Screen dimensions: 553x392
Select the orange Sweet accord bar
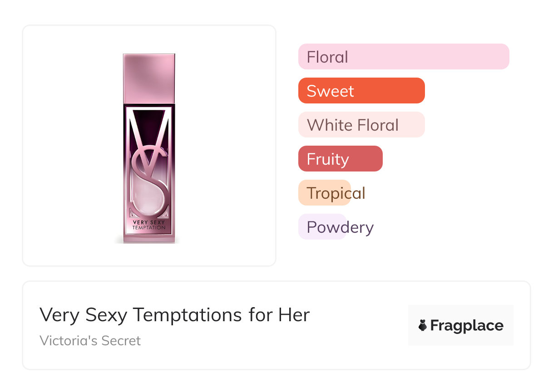[x=361, y=91]
